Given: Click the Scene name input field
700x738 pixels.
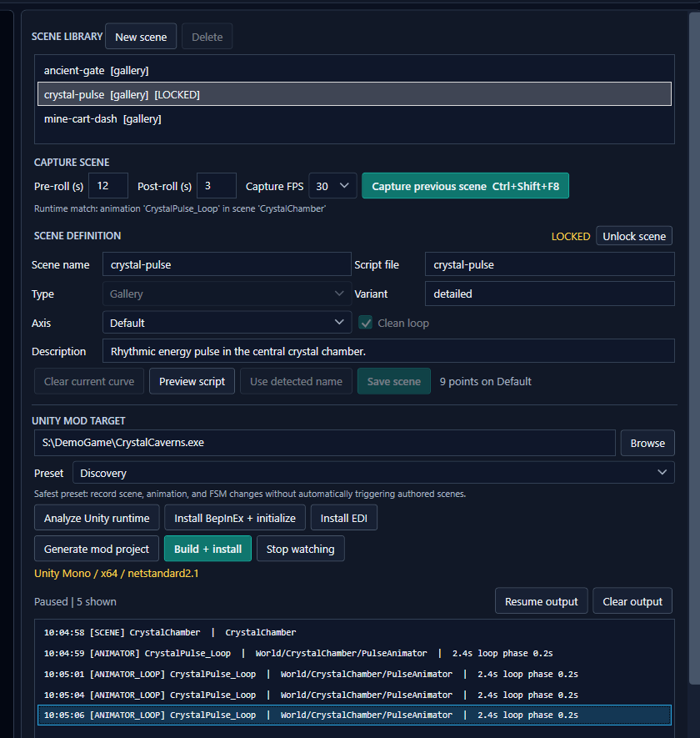Looking at the screenshot, I should click(227, 264).
